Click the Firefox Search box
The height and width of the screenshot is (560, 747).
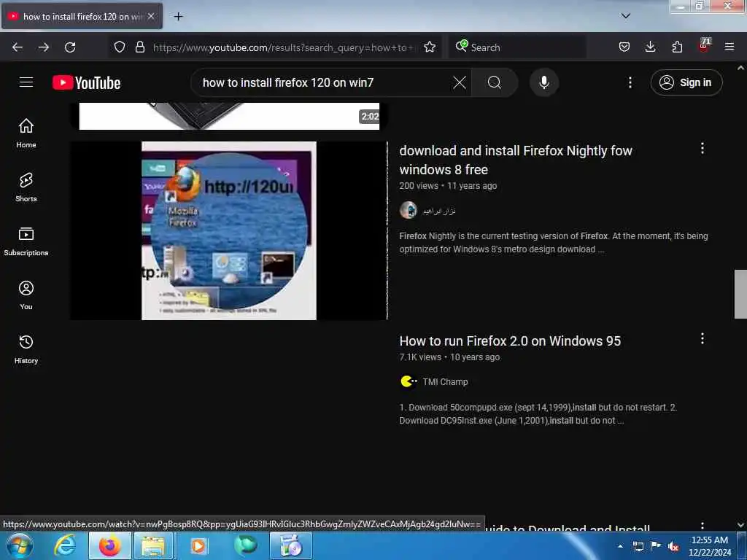point(517,47)
